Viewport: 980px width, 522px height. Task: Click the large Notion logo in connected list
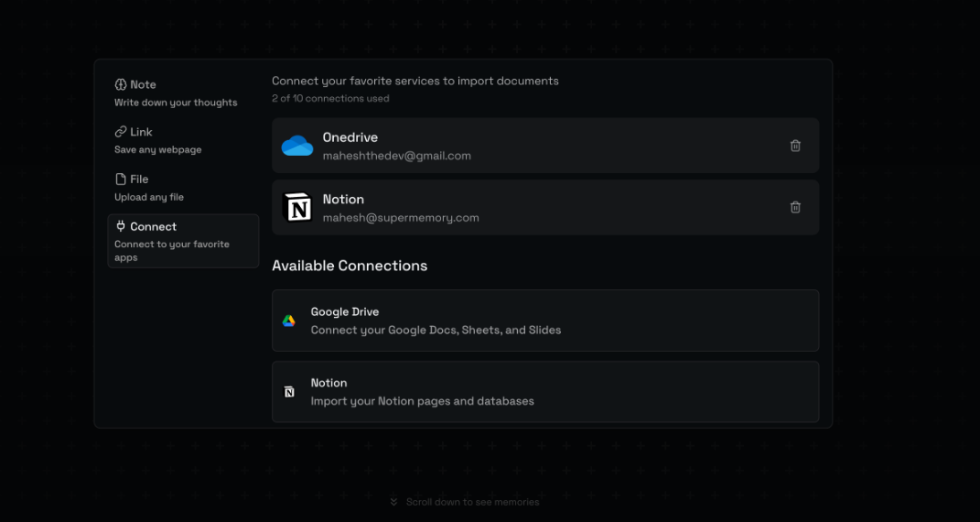tap(297, 207)
